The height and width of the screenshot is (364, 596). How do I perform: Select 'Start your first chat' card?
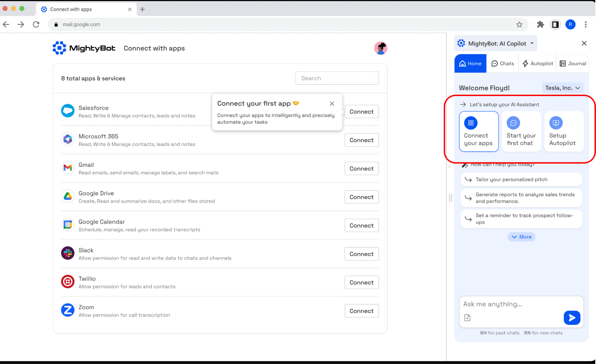point(521,132)
